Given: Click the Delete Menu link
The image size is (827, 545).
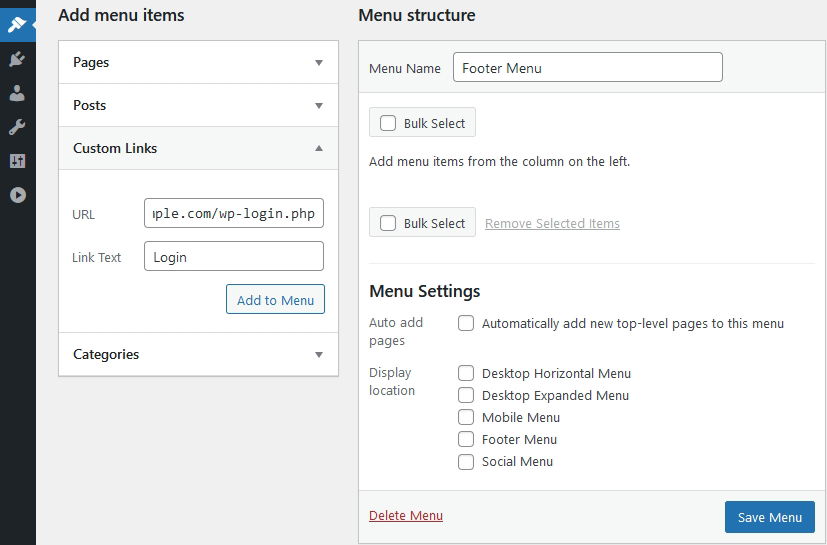Looking at the screenshot, I should 406,515.
